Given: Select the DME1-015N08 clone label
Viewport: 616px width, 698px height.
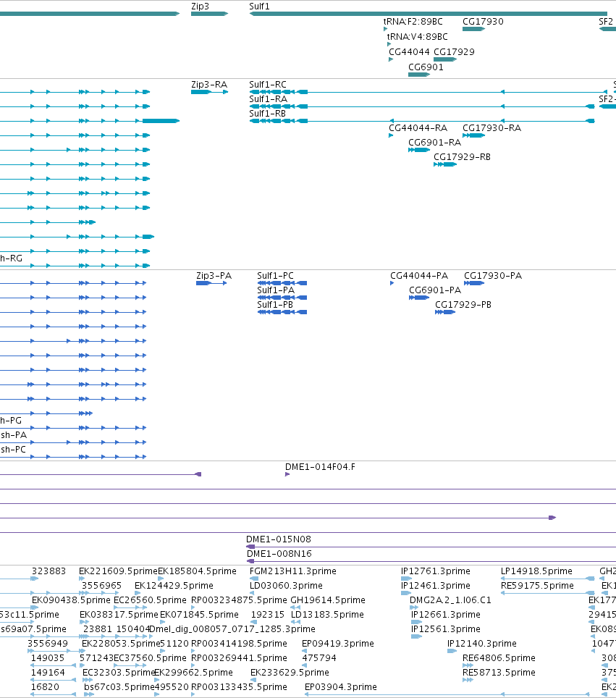Looking at the screenshot, I should pos(279,539).
